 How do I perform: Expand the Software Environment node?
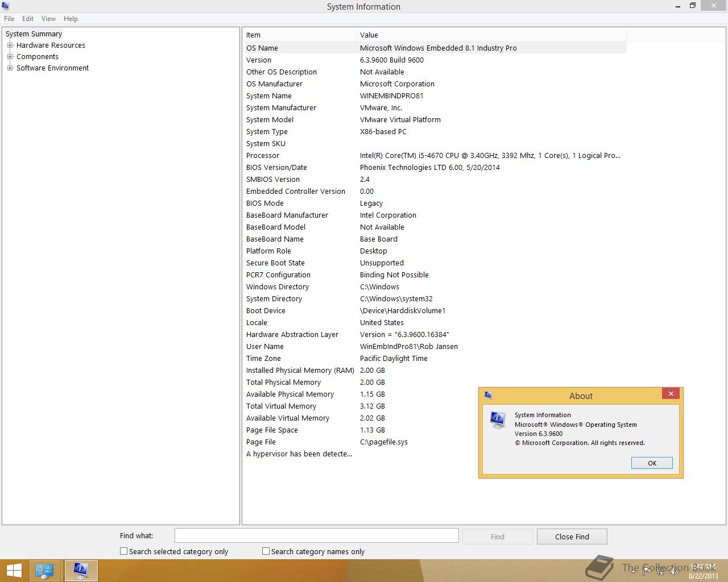click(x=10, y=68)
